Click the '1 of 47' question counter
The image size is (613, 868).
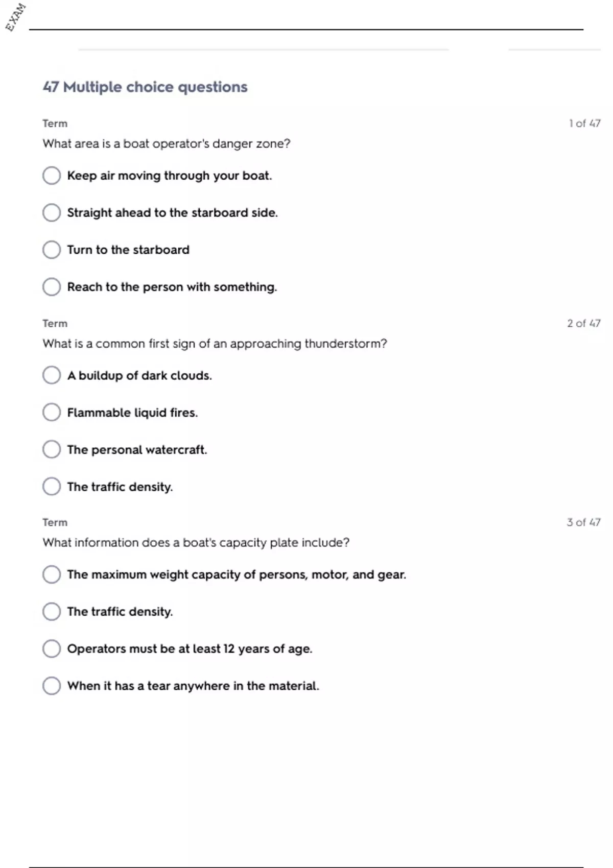(584, 124)
